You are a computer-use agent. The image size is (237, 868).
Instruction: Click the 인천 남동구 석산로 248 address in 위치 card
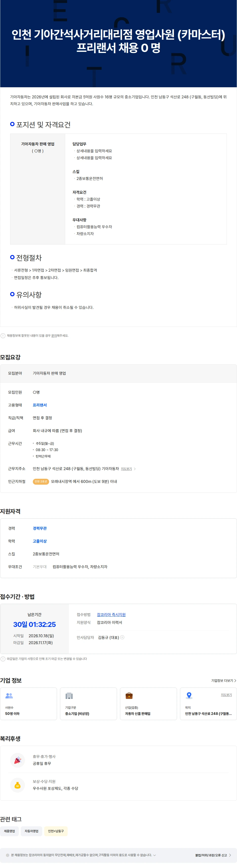click(x=208, y=714)
